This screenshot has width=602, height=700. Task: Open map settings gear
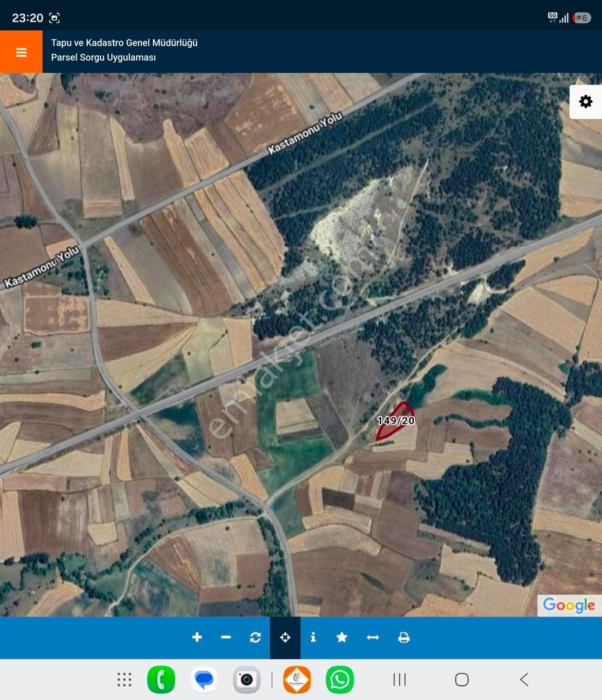(x=585, y=101)
